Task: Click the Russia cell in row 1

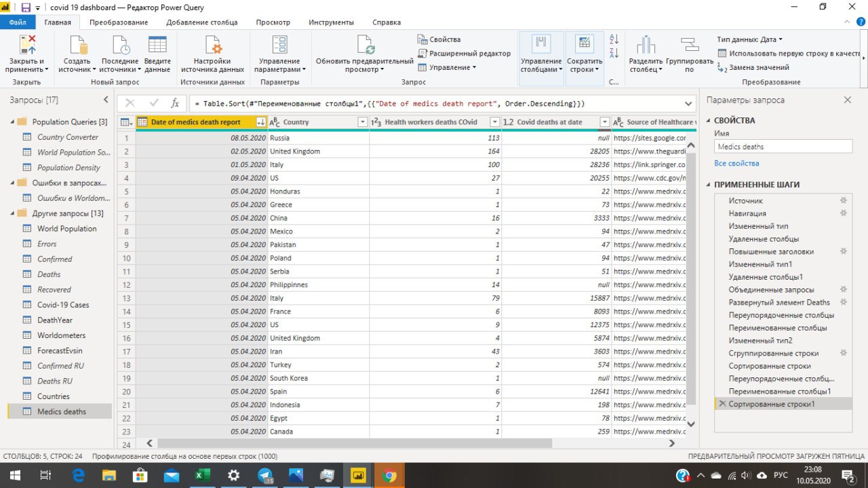Action: pos(319,138)
